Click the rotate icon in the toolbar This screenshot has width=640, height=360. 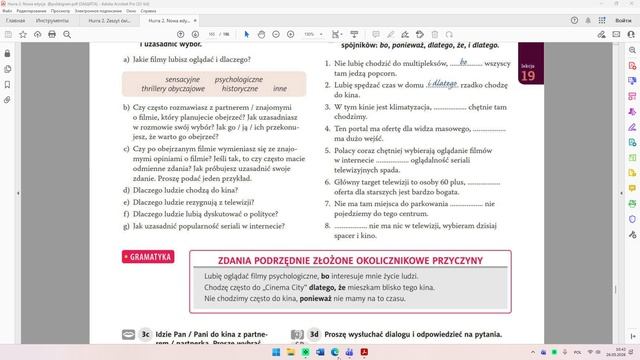pos(449,35)
